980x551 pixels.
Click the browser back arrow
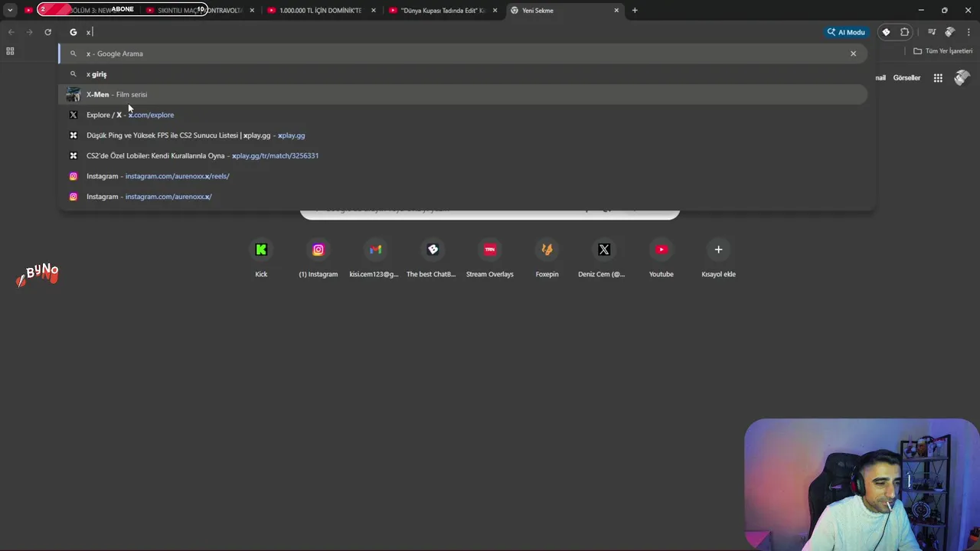pyautogui.click(x=11, y=32)
